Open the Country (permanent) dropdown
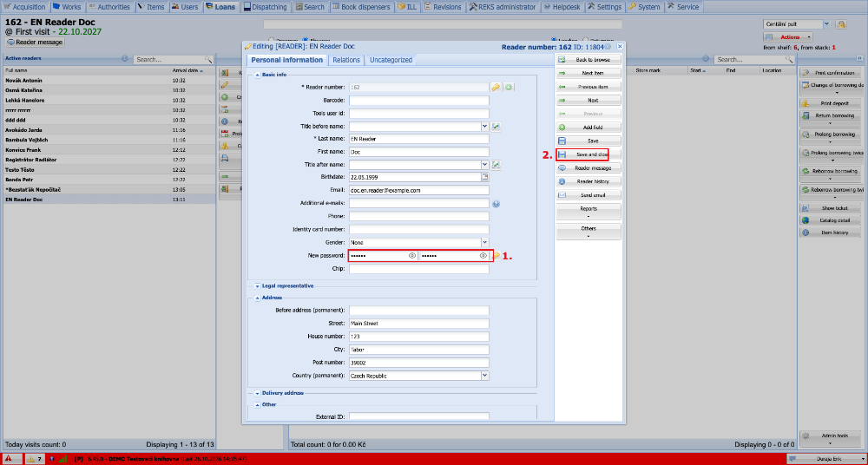This screenshot has width=868, height=465. click(485, 376)
